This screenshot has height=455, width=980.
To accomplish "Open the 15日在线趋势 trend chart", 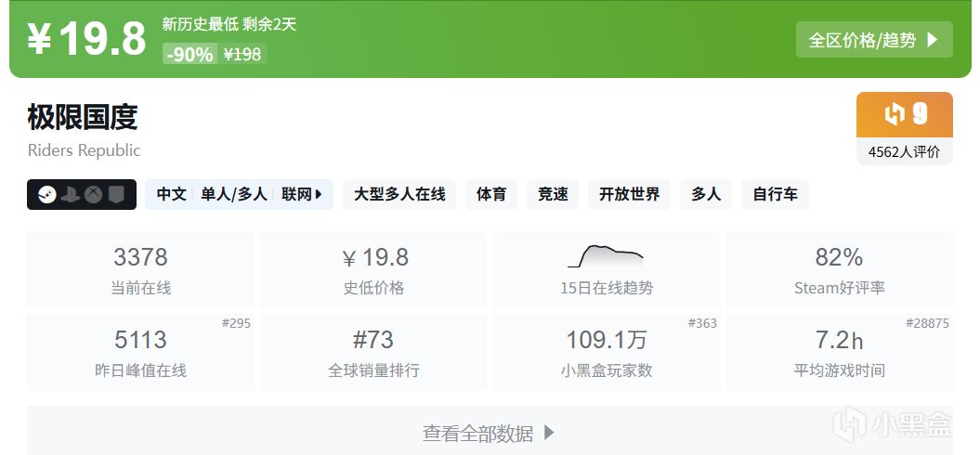I will coord(606,256).
